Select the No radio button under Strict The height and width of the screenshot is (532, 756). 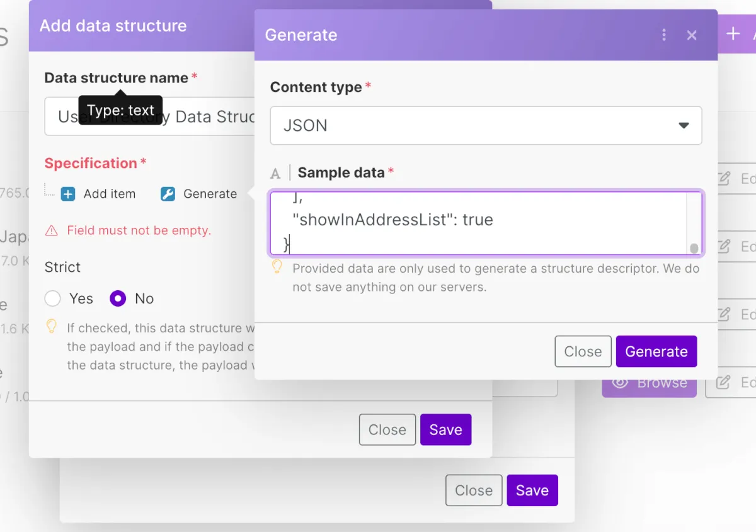click(118, 298)
